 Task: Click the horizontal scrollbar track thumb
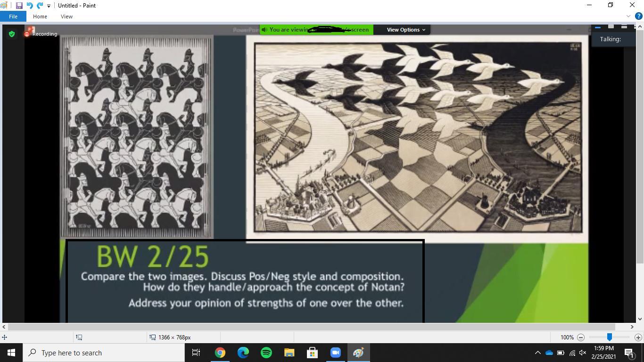coord(312,327)
